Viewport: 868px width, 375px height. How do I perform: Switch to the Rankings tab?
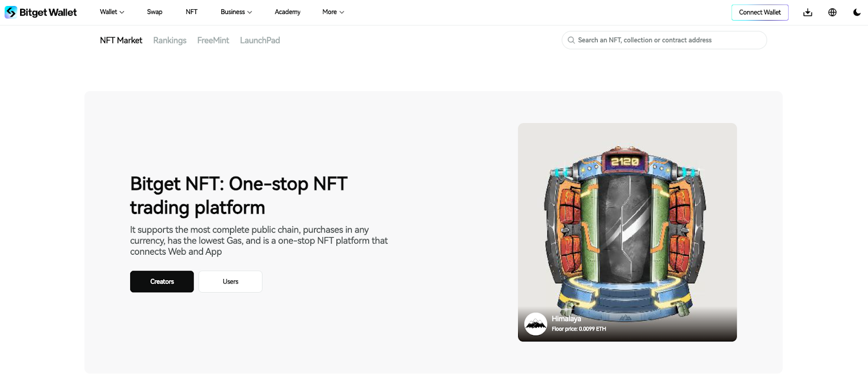[x=170, y=40]
